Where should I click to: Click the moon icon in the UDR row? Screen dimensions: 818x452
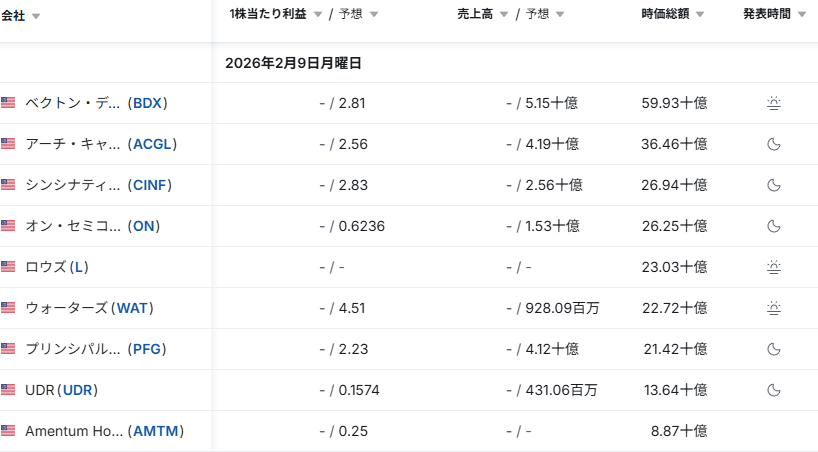[x=773, y=390]
